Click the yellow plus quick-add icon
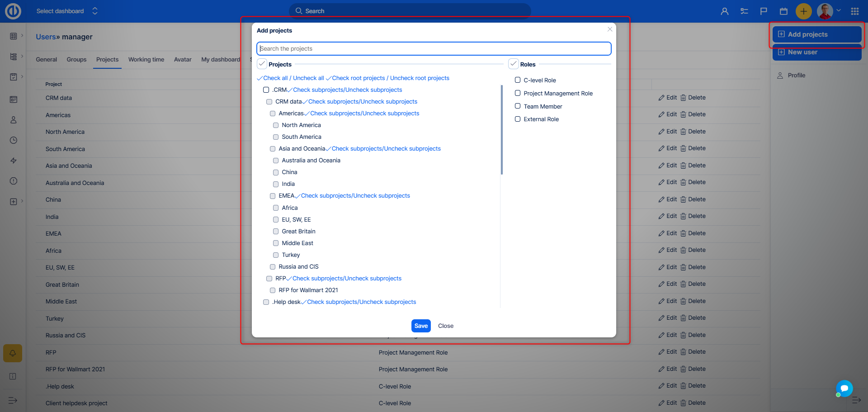The height and width of the screenshot is (412, 868). [803, 11]
